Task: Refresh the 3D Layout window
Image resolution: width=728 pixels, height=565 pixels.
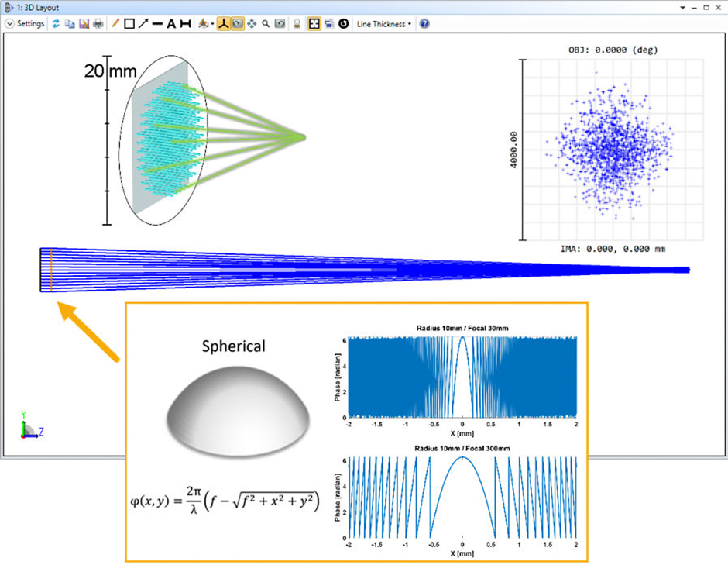Action: (56, 24)
